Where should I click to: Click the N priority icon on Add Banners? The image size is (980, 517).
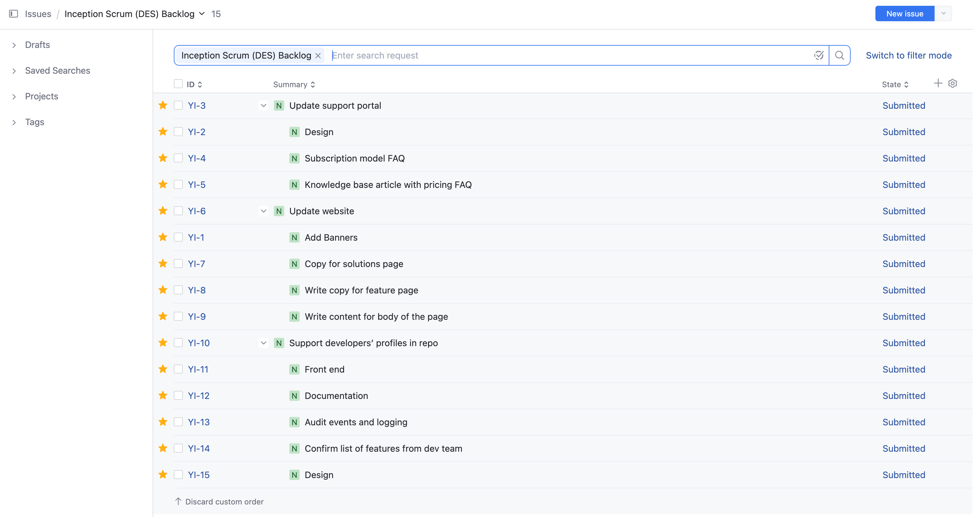tap(294, 237)
